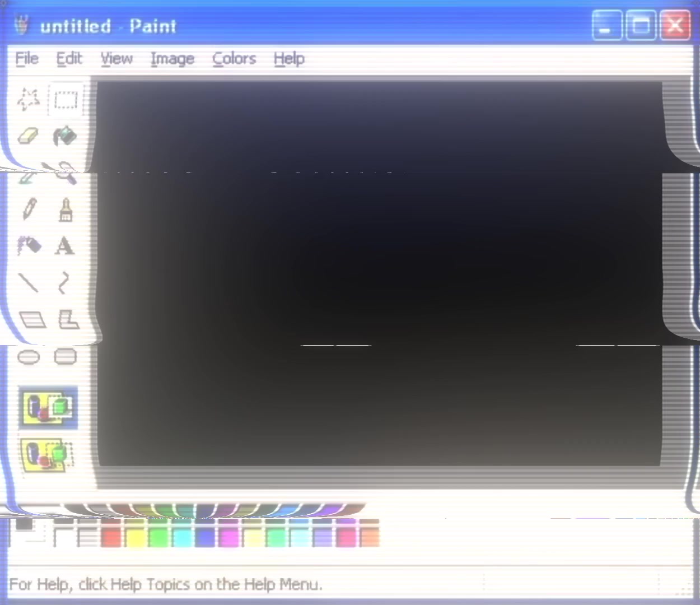700x605 pixels.
Task: Pick the pink color swatch
Action: coord(346,537)
